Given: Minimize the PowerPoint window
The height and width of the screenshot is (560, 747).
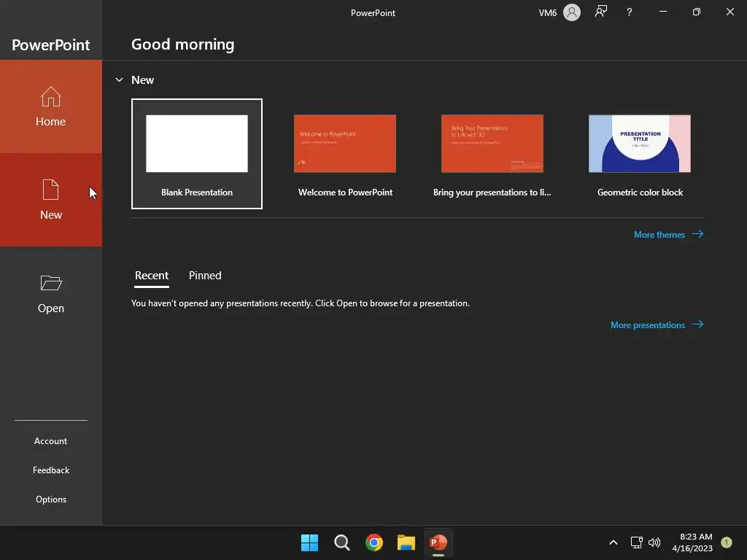Looking at the screenshot, I should (662, 12).
